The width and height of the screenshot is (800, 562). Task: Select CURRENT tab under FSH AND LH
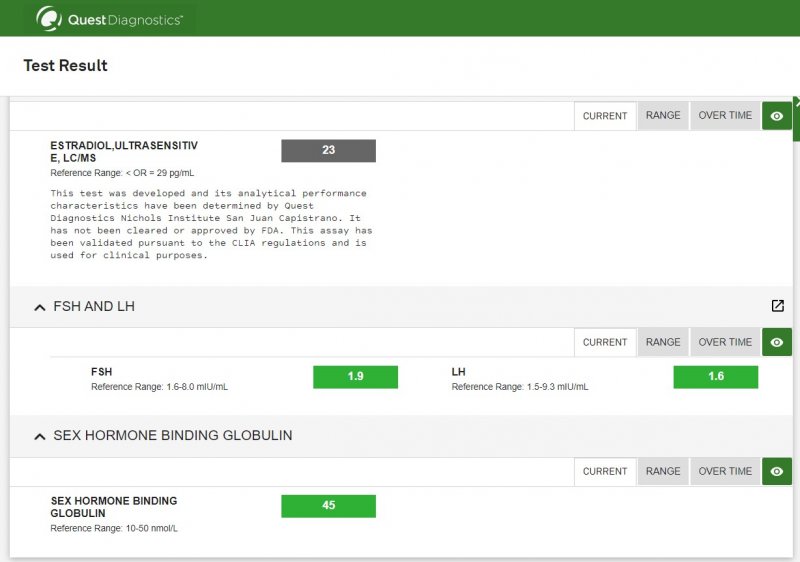pos(605,342)
